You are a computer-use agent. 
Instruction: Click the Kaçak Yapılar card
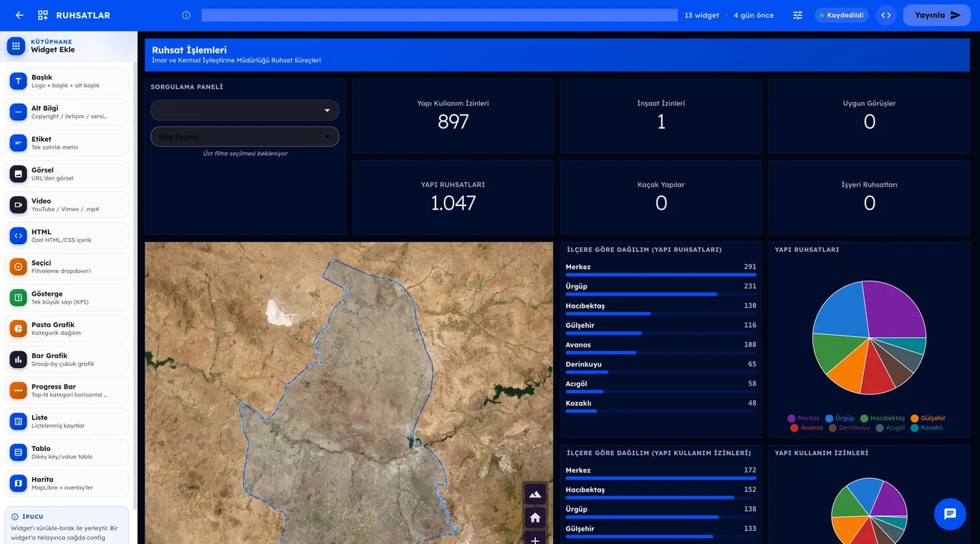(x=660, y=198)
